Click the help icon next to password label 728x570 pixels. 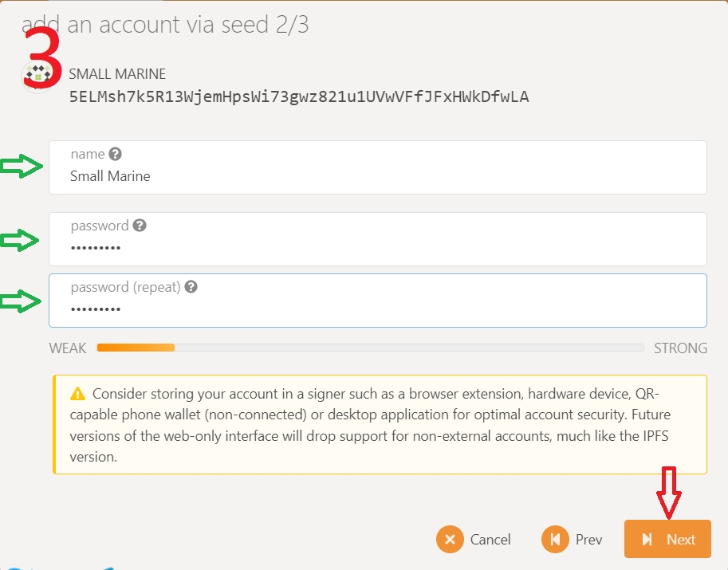click(140, 226)
